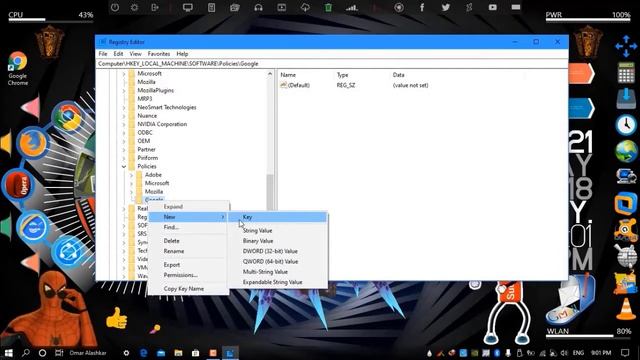Open Twitter icon in top bar
This screenshot has height=360, width=640.
[446, 7]
